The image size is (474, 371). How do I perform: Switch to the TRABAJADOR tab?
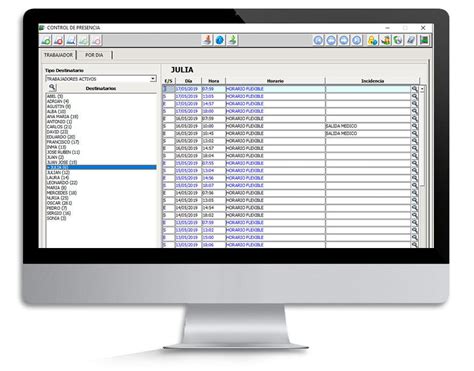(58, 55)
